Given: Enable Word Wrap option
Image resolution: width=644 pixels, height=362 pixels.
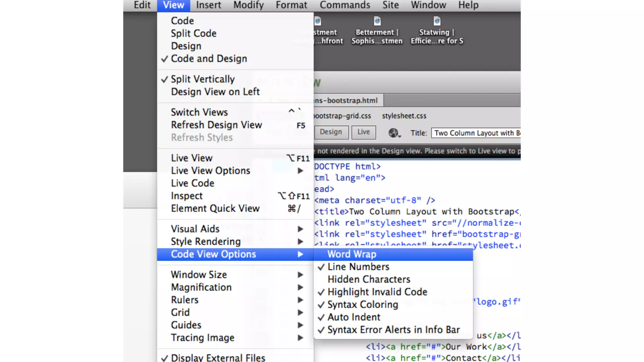Looking at the screenshot, I should pos(352,254).
